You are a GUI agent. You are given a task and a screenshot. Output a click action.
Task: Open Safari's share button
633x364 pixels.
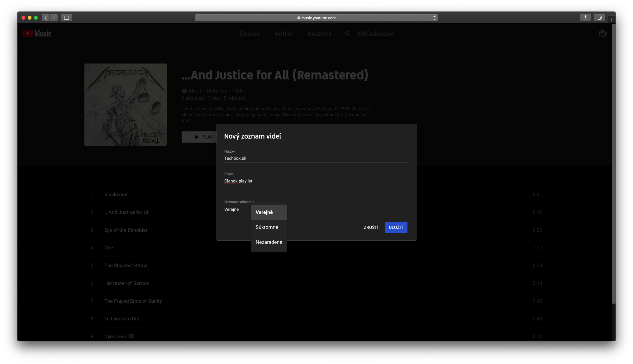click(585, 18)
